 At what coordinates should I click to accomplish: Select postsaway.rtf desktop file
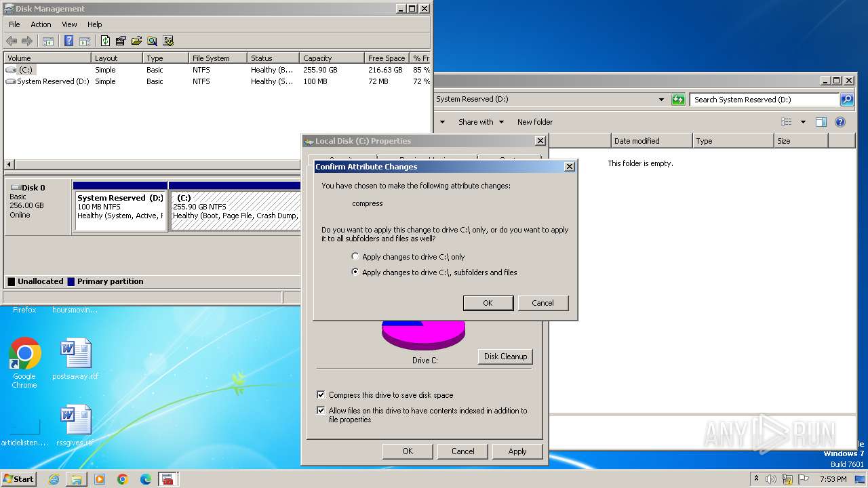pos(75,359)
